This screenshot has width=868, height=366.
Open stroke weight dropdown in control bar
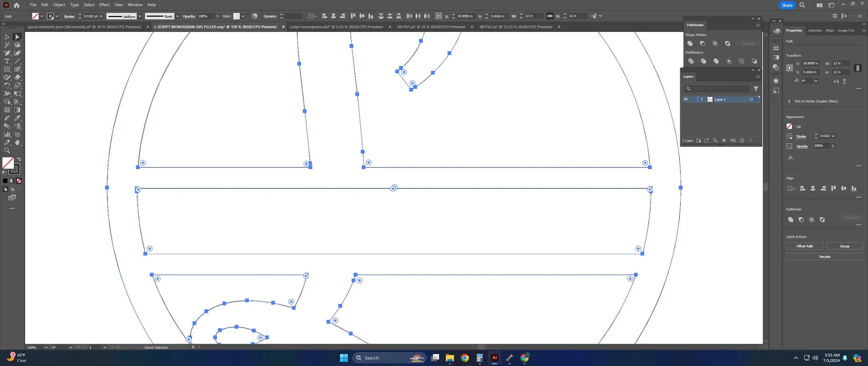point(101,16)
